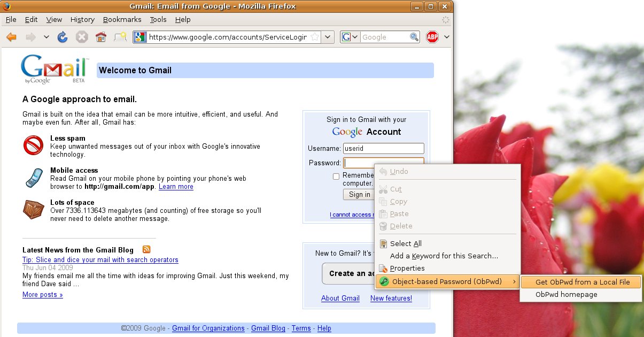644x337 pixels.
Task: Open the New features! link
Action: (x=391, y=298)
